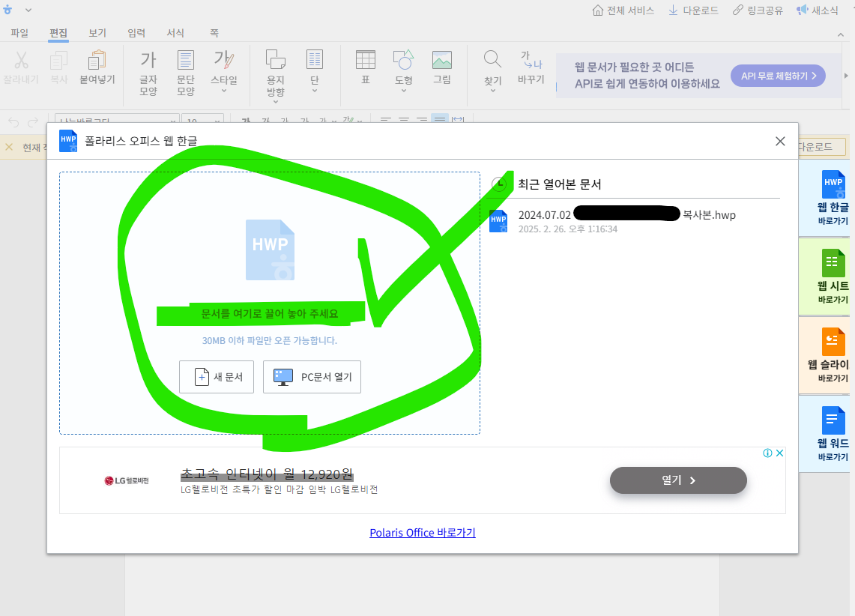Click the 전체 서비스 home icon link
The width and height of the screenshot is (855, 616).
623,10
